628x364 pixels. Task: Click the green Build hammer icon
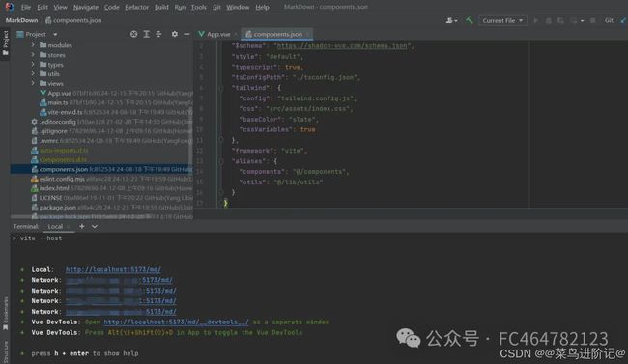[x=469, y=20]
